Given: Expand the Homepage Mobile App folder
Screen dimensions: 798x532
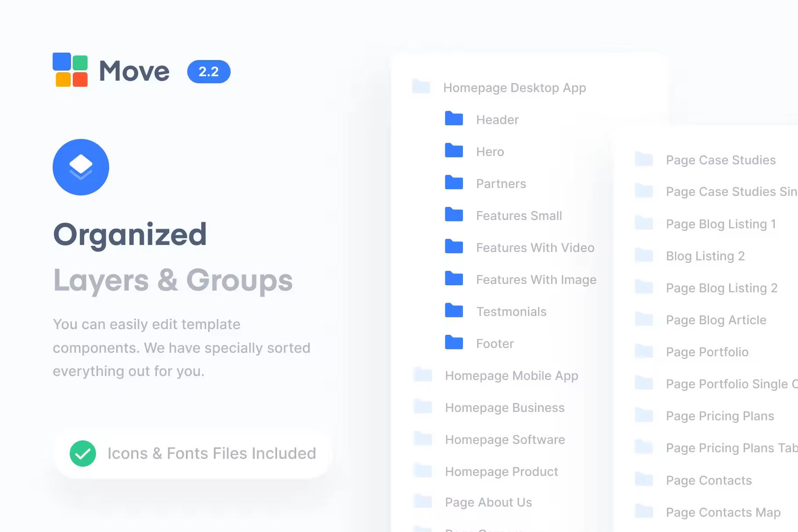Looking at the screenshot, I should (423, 375).
